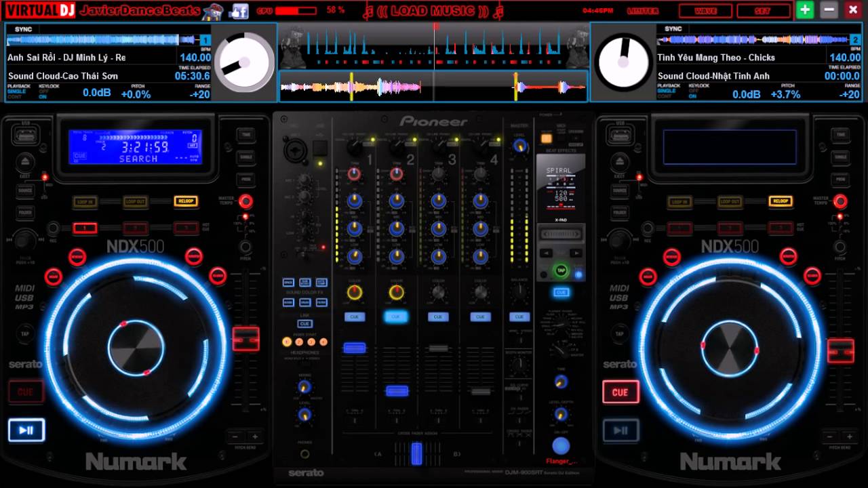The width and height of the screenshot is (868, 488).
Task: Click the TIME button on left deck
Action: pyautogui.click(x=245, y=135)
